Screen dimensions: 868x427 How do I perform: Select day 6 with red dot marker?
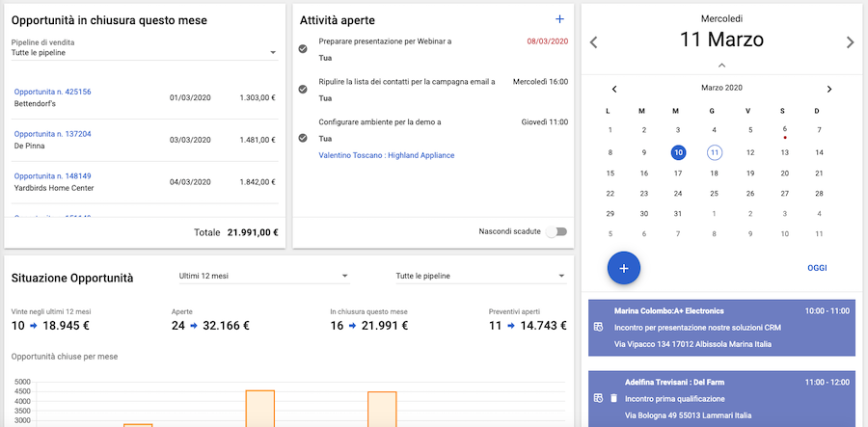(784, 130)
